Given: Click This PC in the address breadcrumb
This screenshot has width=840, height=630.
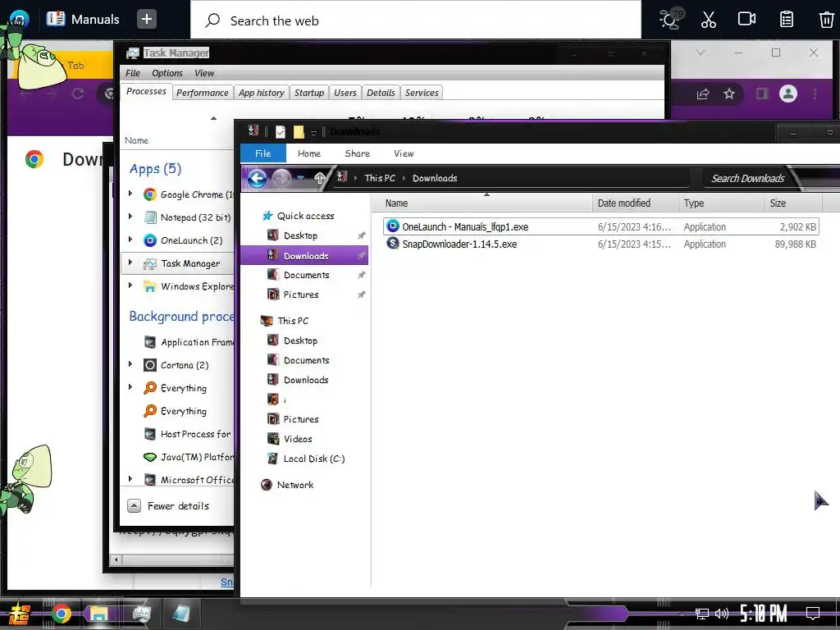Looking at the screenshot, I should tap(380, 178).
